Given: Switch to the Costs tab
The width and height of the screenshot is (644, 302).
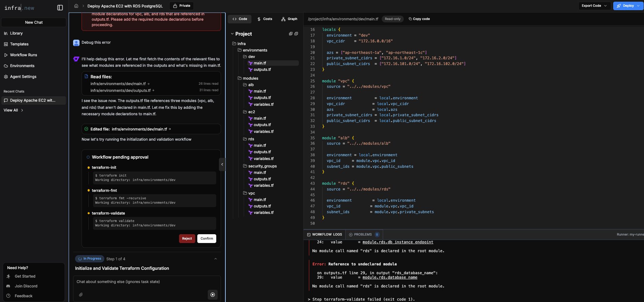Looking at the screenshot, I should coord(265,19).
